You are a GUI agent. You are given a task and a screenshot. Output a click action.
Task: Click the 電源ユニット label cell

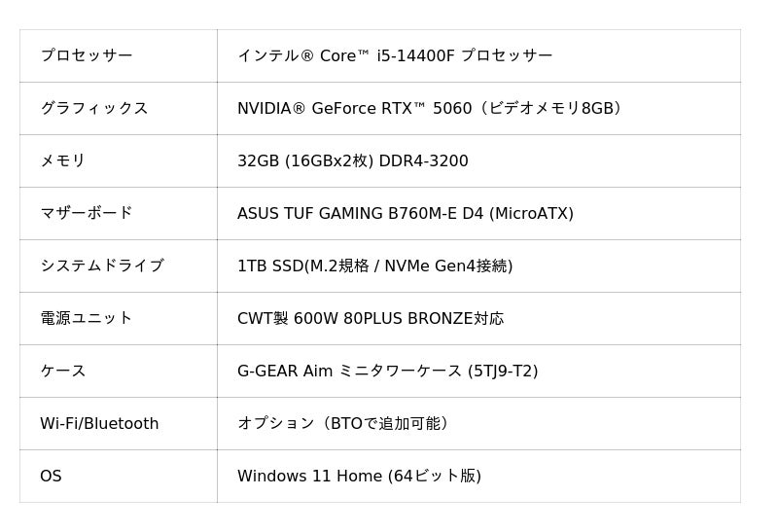(87, 318)
